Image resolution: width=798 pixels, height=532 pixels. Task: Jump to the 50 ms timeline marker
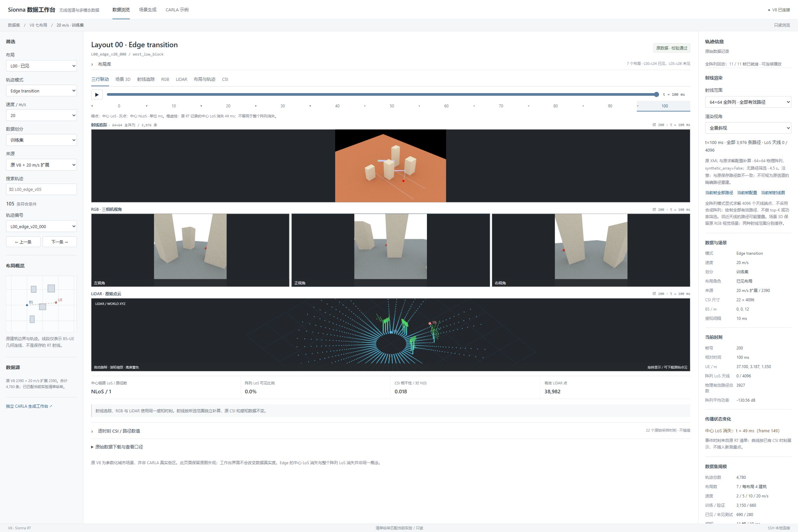[x=392, y=106]
